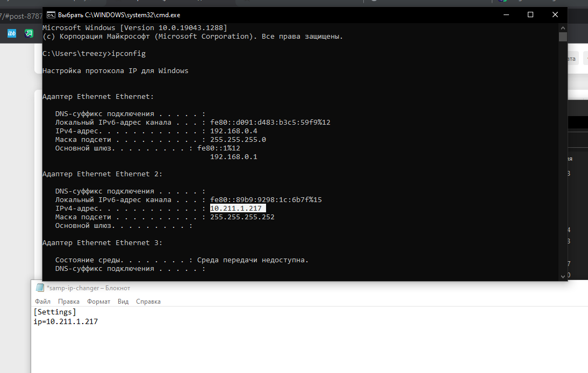This screenshot has height=373, width=588.
Task: Click the green arrow bookmark icon in browser
Action: click(x=29, y=33)
